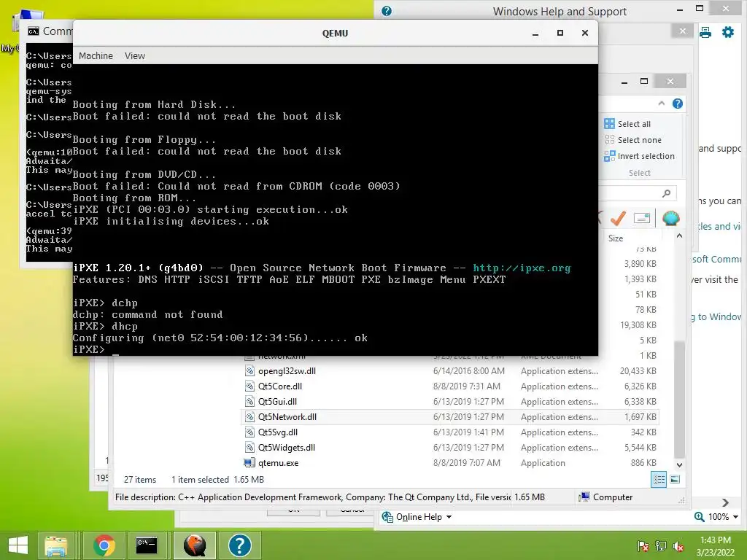Click scroll up arrow in file list
This screenshot has height=560, width=747.
tap(679, 236)
